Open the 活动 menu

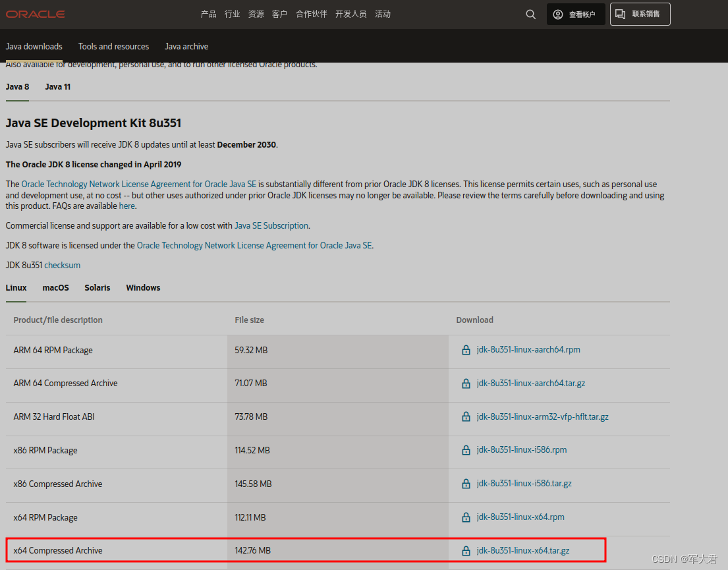[x=383, y=14]
